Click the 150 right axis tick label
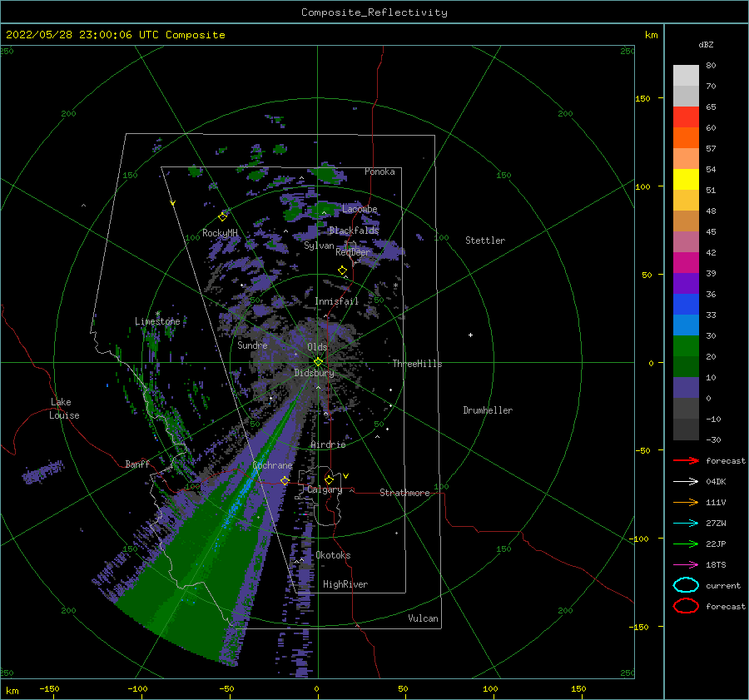The height and width of the screenshot is (700, 749). click(642, 98)
